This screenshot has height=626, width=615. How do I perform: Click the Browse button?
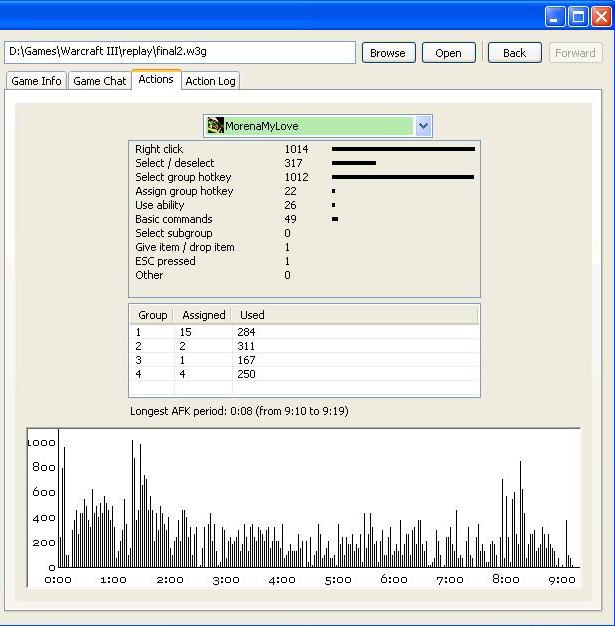coord(387,53)
